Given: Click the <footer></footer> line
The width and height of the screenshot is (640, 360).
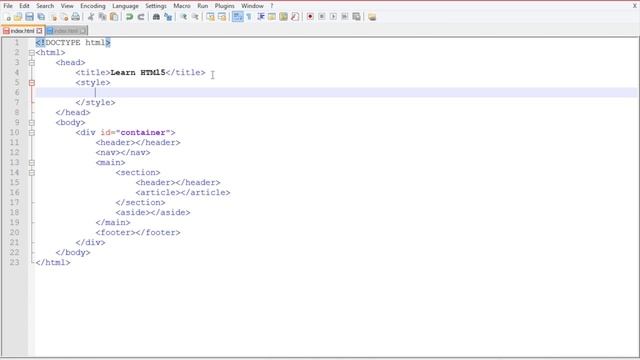Looking at the screenshot, I should [138, 232].
